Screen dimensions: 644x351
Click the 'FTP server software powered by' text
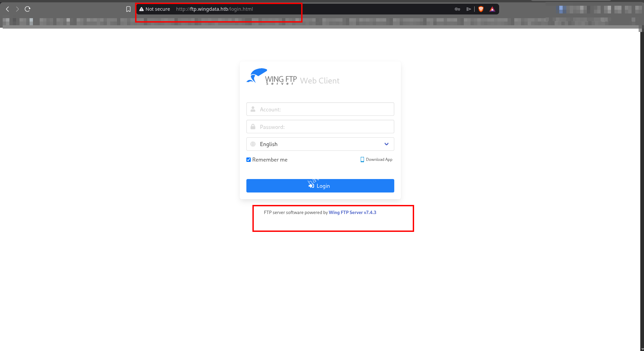[296, 212]
